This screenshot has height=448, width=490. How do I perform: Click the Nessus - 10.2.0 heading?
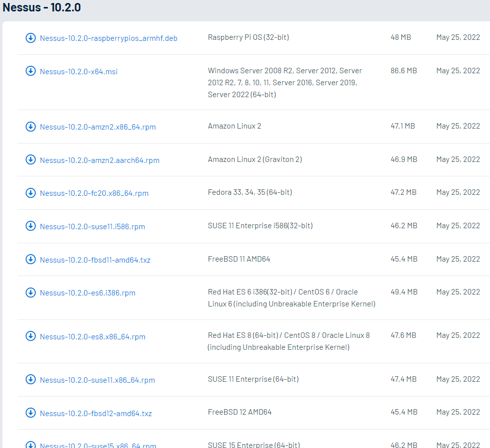pyautogui.click(x=41, y=7)
